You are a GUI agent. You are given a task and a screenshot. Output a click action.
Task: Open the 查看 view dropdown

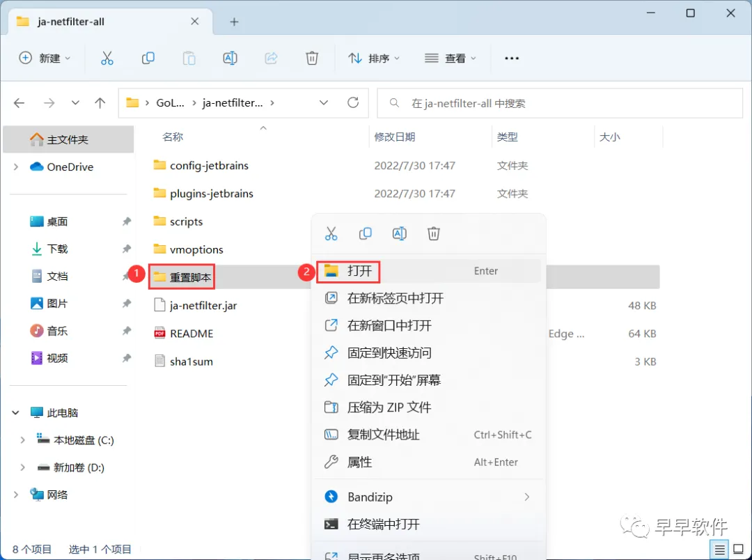coord(451,58)
